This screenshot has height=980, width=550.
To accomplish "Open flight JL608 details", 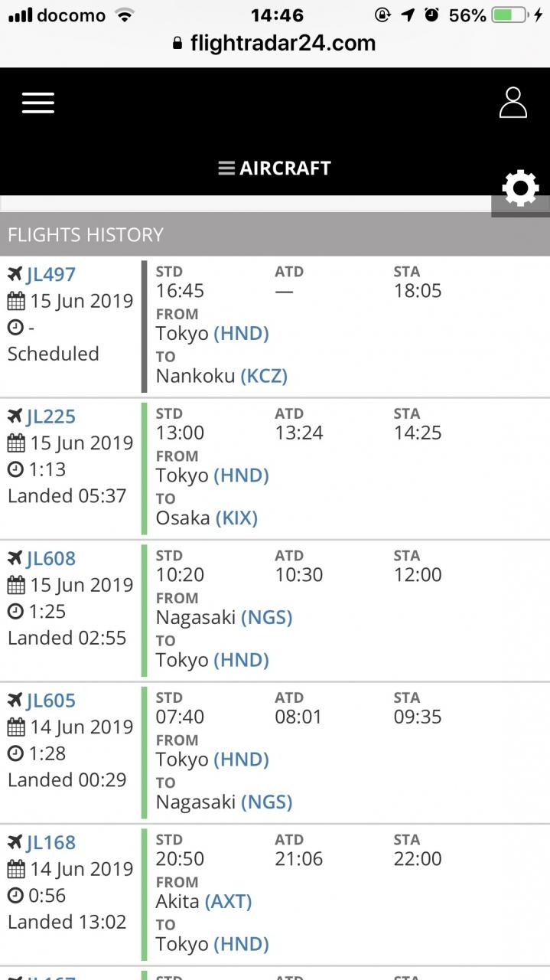I will [51, 558].
